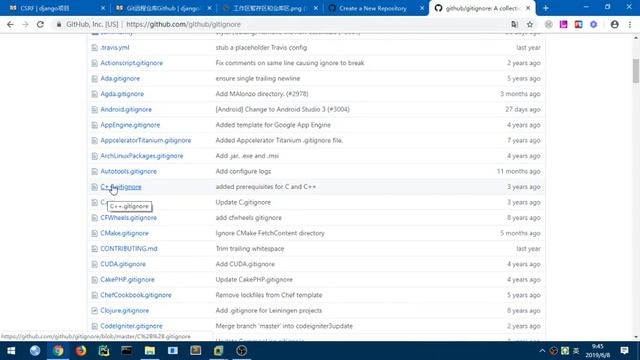Click the blue round extension icon
640x360 pixels.
point(593,24)
